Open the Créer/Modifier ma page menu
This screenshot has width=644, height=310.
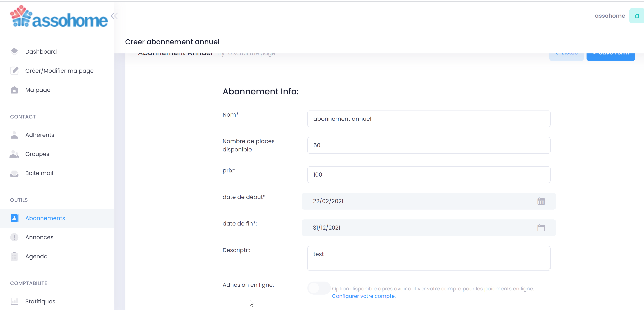[60, 70]
